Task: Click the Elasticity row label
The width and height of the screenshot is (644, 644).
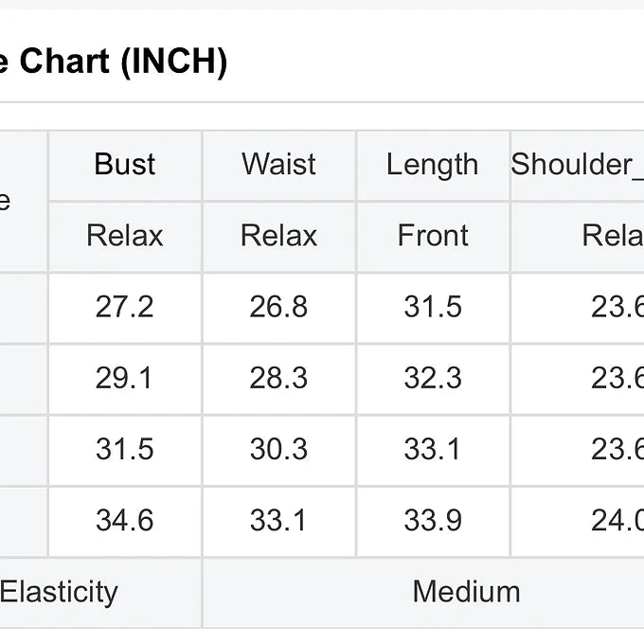Action: [59, 592]
